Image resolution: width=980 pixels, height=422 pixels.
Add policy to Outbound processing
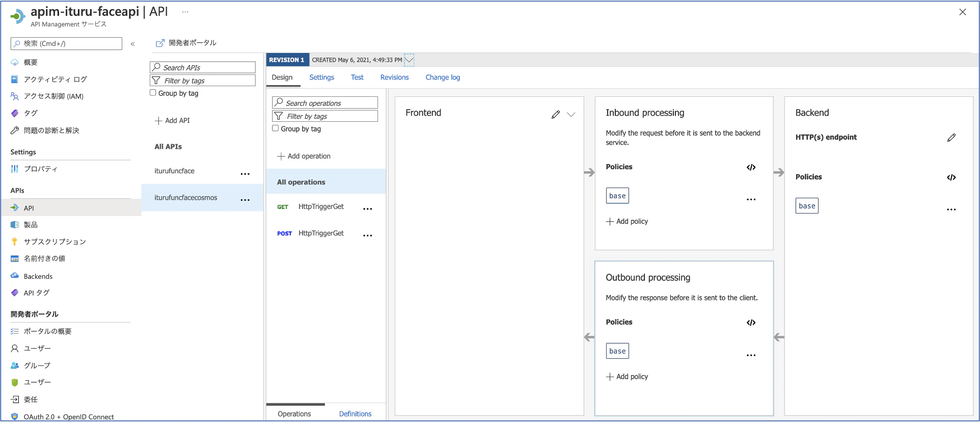pyautogui.click(x=627, y=377)
